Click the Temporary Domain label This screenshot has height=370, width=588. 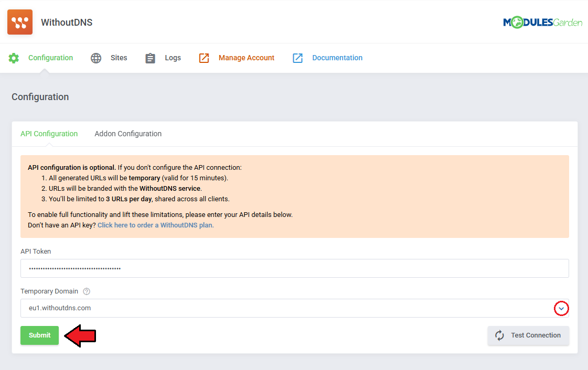(x=49, y=291)
